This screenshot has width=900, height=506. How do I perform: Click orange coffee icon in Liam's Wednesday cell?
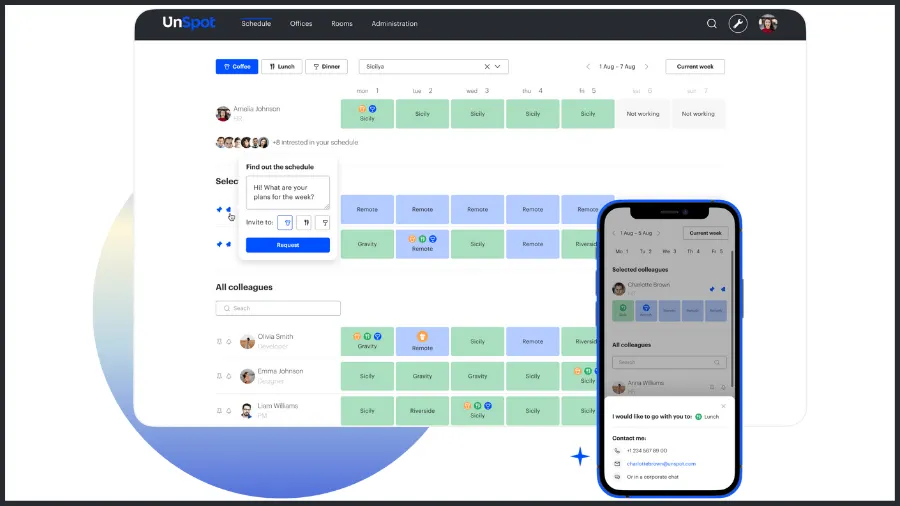tap(467, 406)
